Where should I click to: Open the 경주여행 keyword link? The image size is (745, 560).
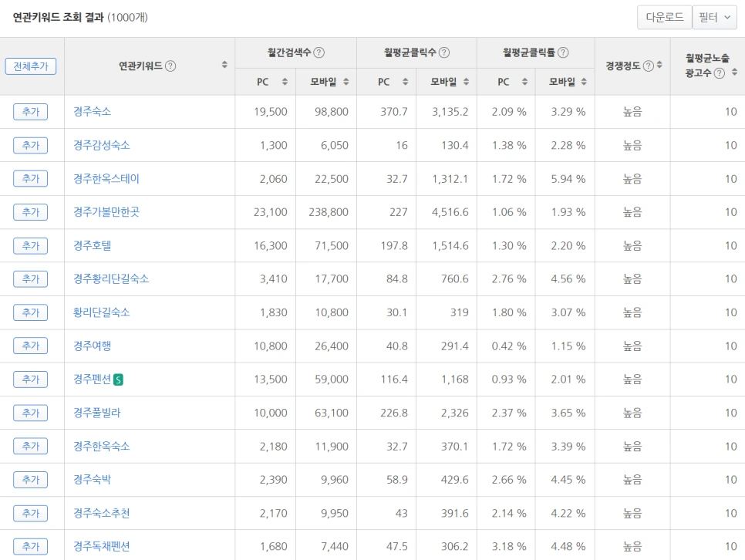point(93,346)
